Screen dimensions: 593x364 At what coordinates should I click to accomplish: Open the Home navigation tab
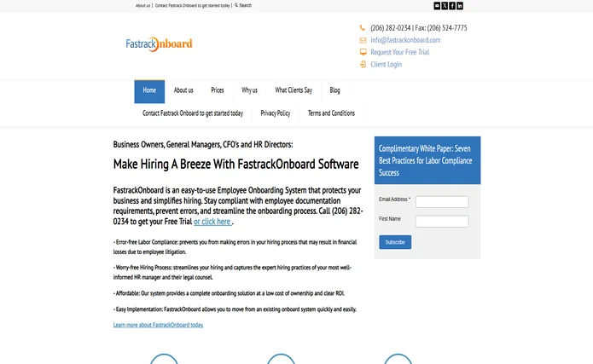tap(149, 91)
